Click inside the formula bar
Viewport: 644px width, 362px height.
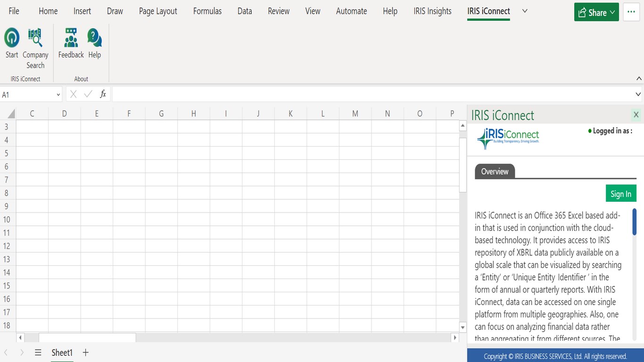point(372,95)
